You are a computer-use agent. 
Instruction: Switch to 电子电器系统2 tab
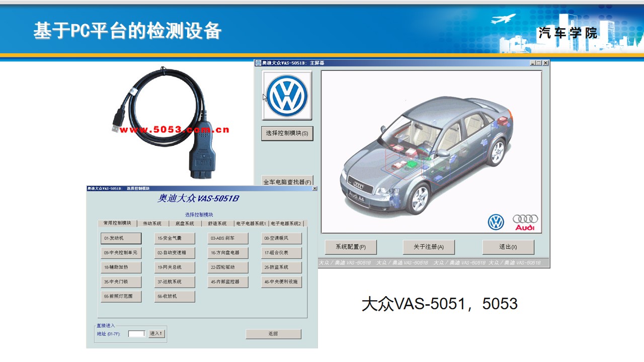286,224
